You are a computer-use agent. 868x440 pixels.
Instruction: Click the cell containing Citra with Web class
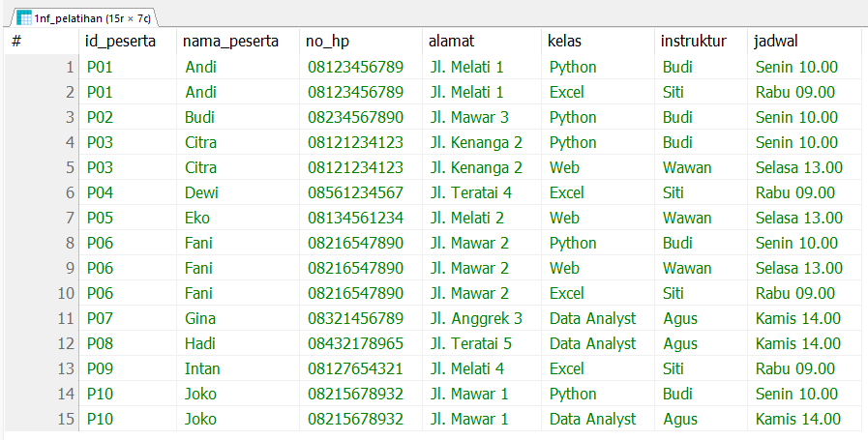click(238, 167)
